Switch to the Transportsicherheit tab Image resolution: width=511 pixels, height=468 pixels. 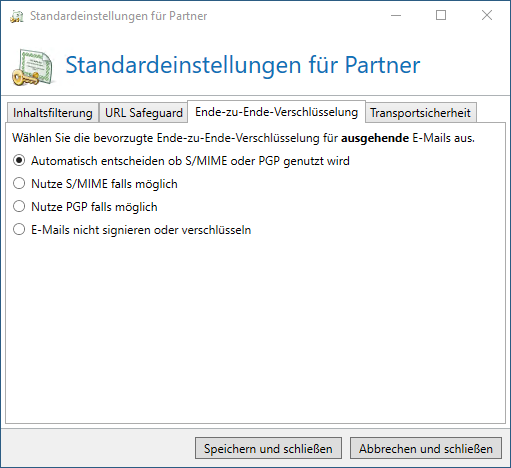(x=420, y=113)
